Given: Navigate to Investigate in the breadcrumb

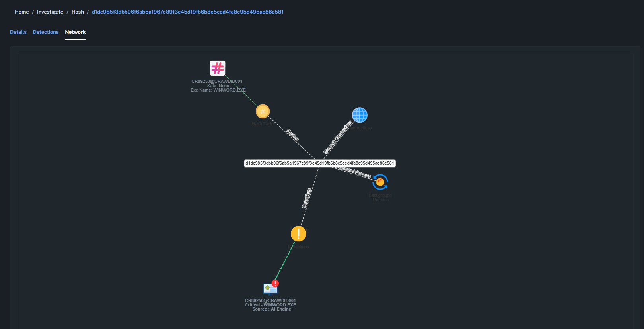Looking at the screenshot, I should (x=50, y=12).
